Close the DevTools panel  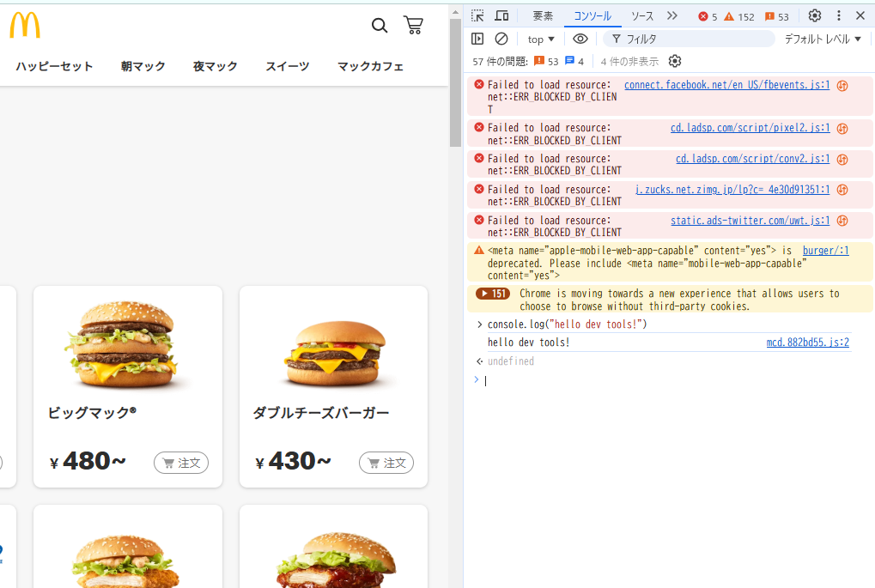click(x=860, y=15)
